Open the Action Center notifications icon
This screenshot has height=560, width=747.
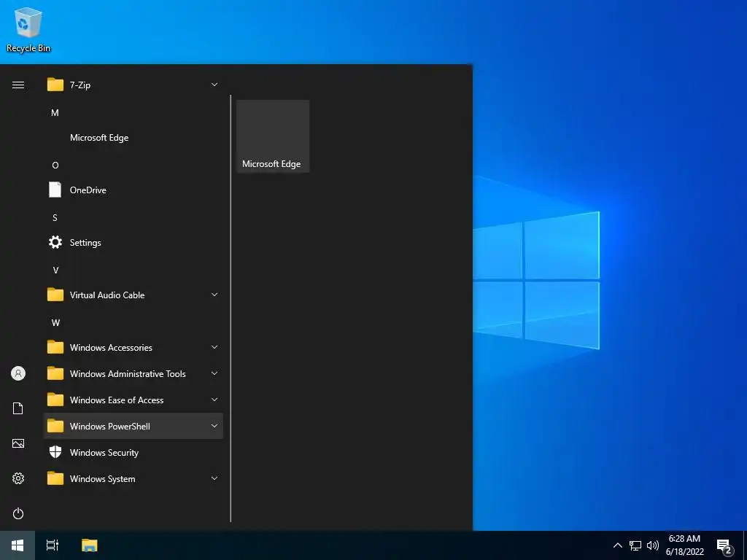(x=724, y=546)
